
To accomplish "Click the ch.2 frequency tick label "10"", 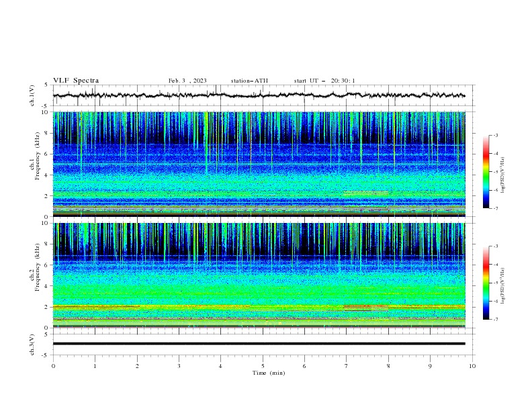I will pos(45,223).
